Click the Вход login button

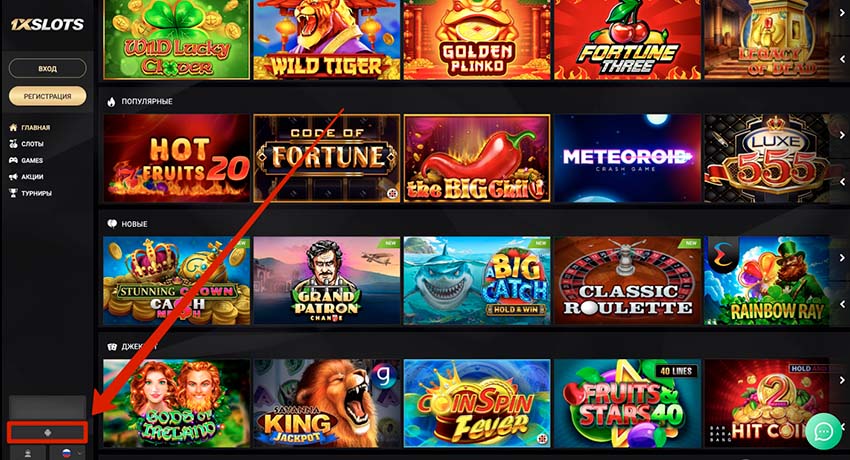coord(48,69)
